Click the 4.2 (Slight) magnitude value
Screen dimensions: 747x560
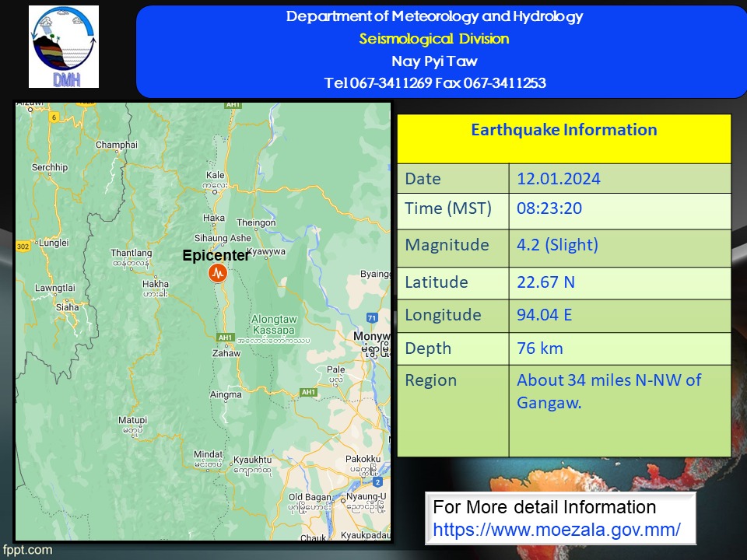point(557,245)
